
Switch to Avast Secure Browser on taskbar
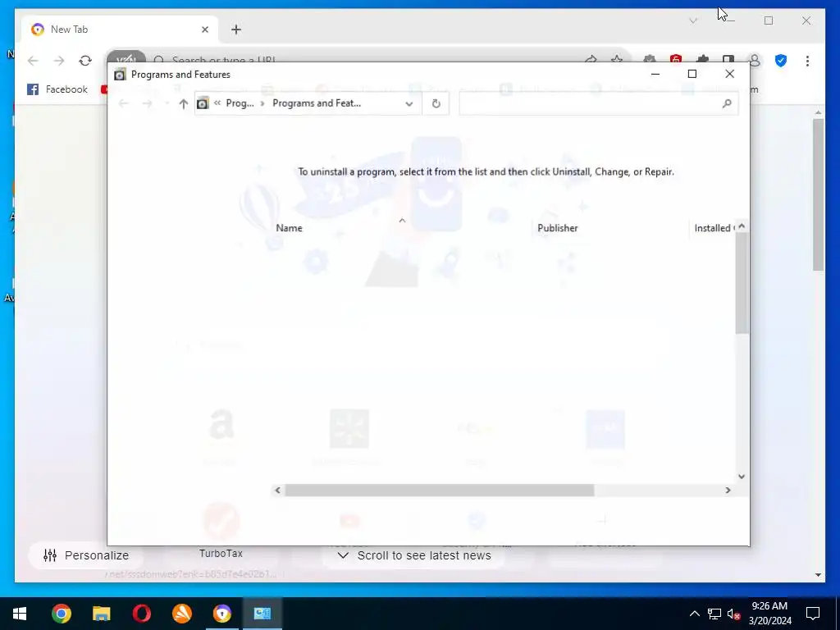(x=221, y=614)
